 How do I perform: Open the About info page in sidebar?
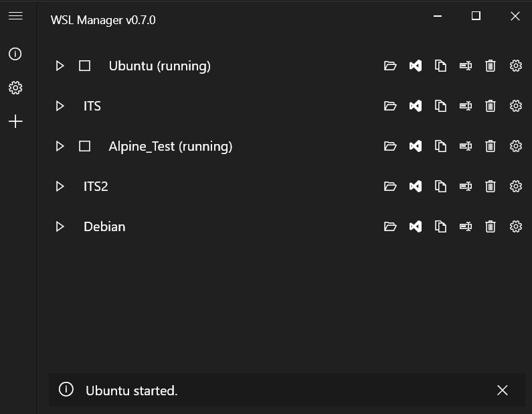pos(15,54)
